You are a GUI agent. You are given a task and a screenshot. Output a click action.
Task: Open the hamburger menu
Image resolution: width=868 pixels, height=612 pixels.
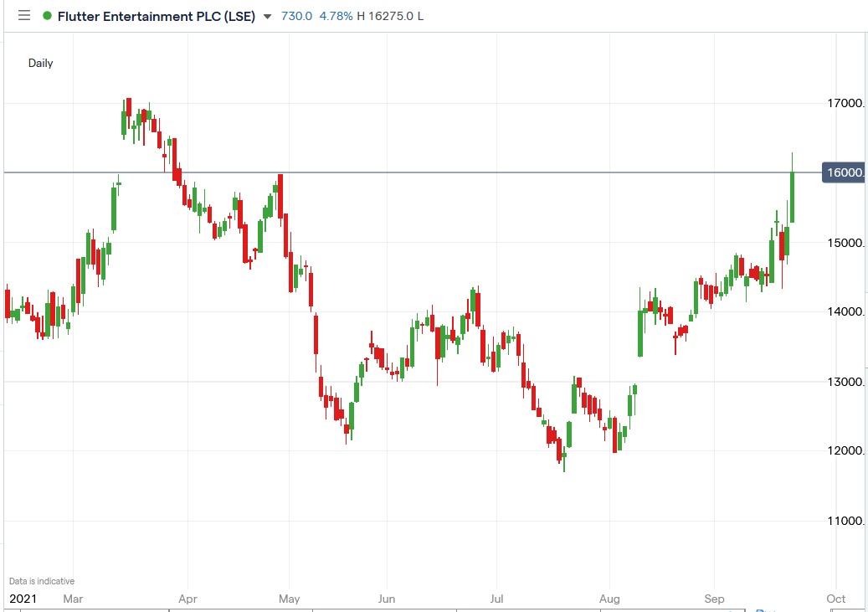click(23, 15)
